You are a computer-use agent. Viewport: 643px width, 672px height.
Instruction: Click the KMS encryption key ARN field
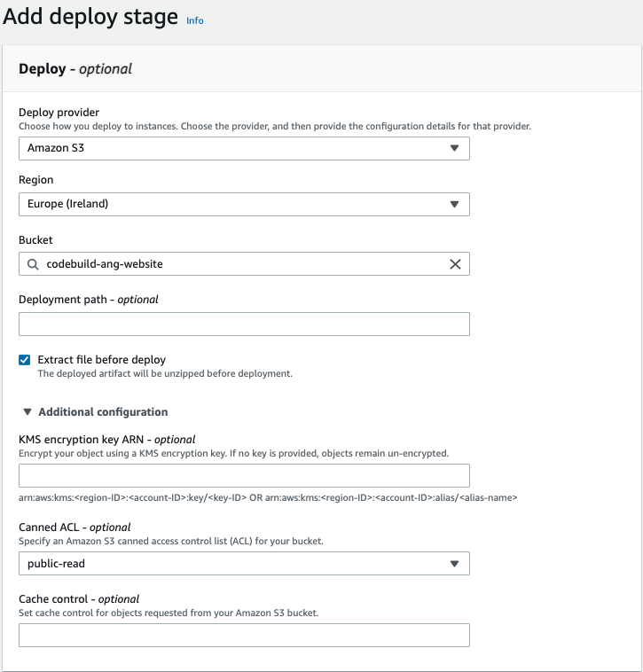(x=244, y=475)
